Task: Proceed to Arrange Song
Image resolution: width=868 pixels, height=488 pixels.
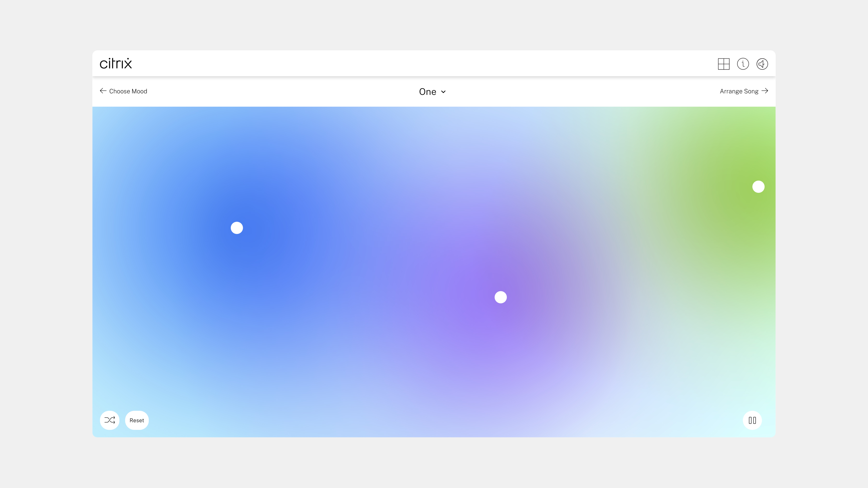Action: 739,91
